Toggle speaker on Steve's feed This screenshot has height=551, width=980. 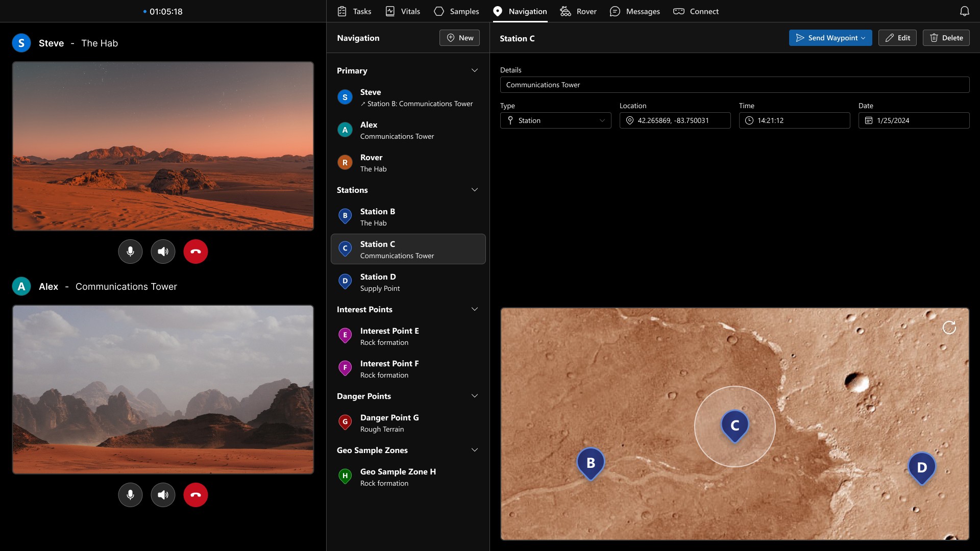[x=163, y=252]
